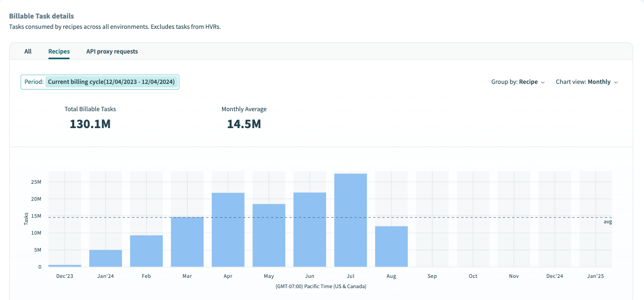Click the Pacific Time timezone label

pyautogui.click(x=321, y=286)
